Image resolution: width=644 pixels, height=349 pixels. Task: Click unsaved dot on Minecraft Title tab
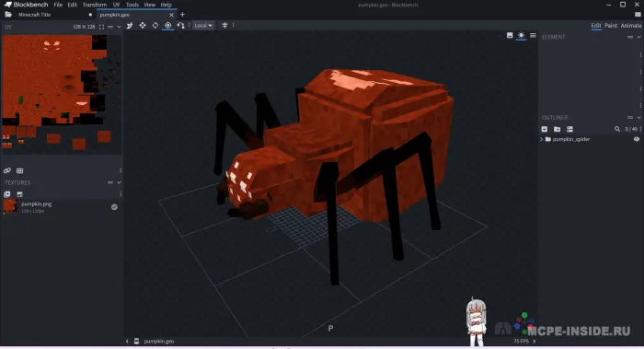90,15
